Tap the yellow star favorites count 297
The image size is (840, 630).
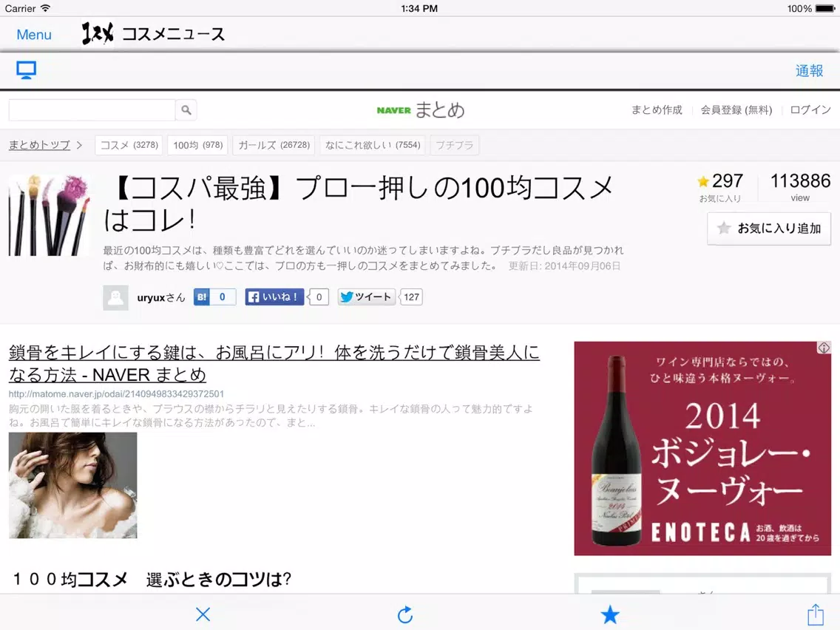720,182
